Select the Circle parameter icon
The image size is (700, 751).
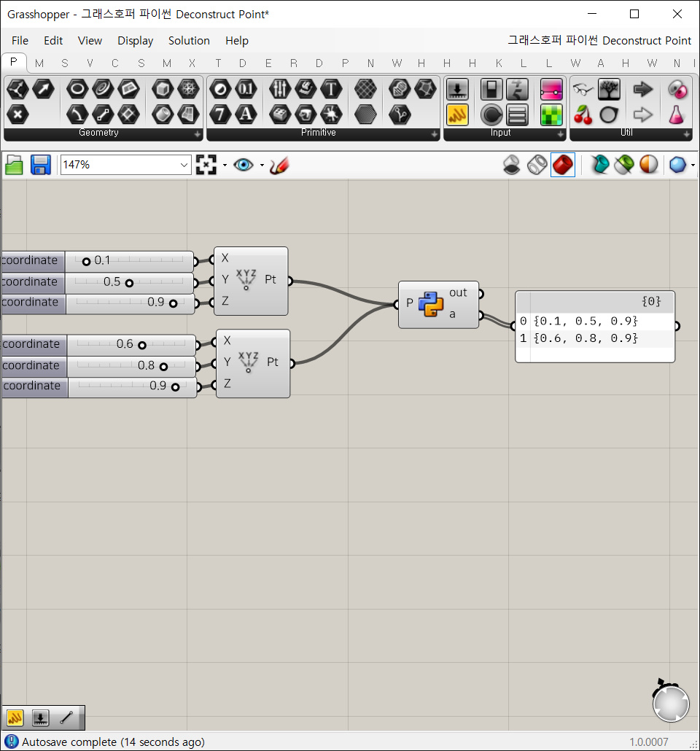77,89
